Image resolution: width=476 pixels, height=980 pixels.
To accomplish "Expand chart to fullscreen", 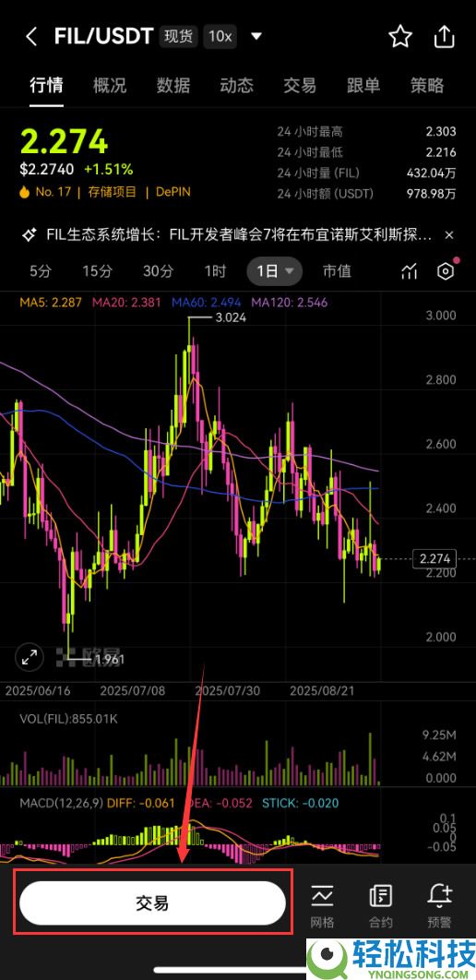I will (x=30, y=658).
